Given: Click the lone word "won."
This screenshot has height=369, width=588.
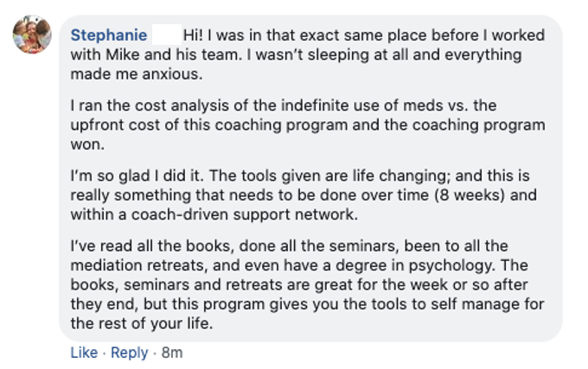Looking at the screenshot, I should [x=87, y=144].
